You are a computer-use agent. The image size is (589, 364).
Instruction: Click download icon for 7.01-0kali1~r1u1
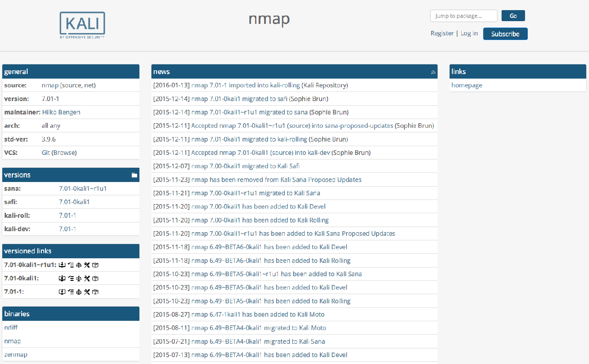coord(62,265)
